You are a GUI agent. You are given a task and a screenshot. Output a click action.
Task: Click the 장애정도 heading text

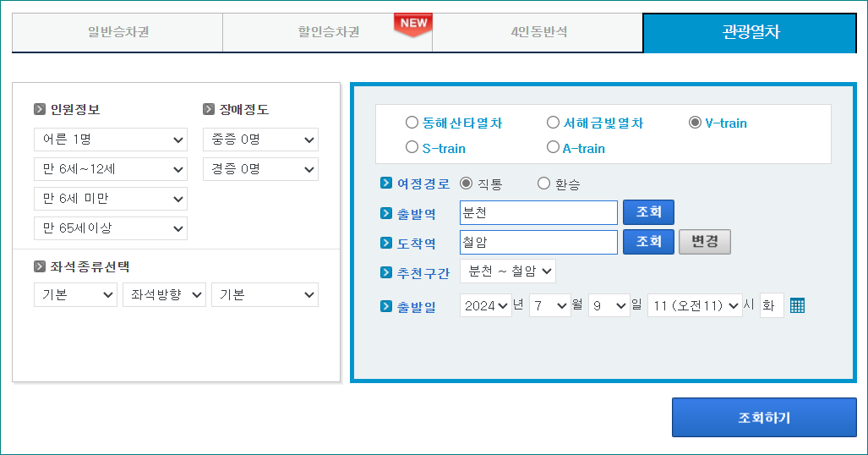(244, 110)
